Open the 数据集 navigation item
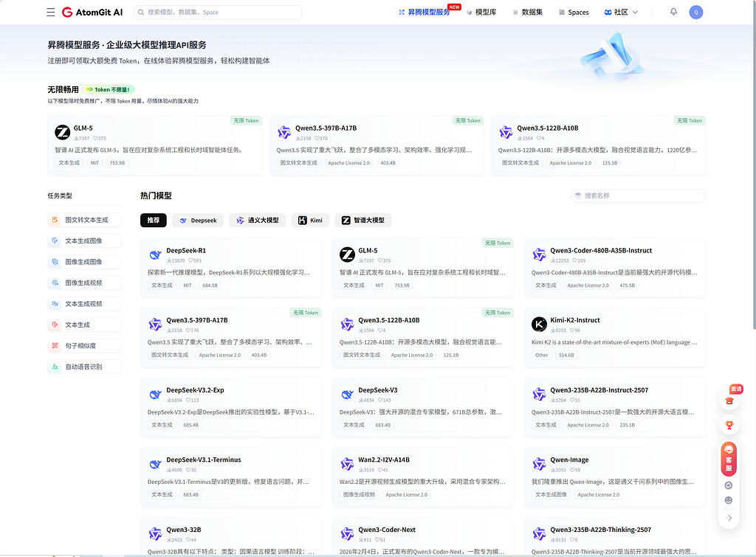The image size is (756, 557). pyautogui.click(x=527, y=12)
